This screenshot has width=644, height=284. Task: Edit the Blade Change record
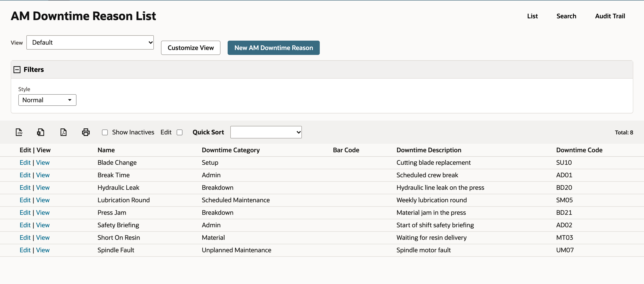tap(25, 163)
